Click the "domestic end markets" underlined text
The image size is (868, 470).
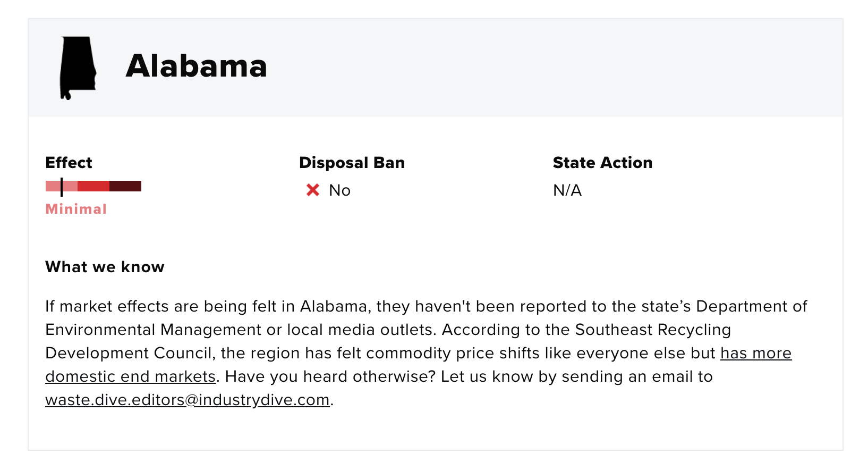pyautogui.click(x=131, y=376)
